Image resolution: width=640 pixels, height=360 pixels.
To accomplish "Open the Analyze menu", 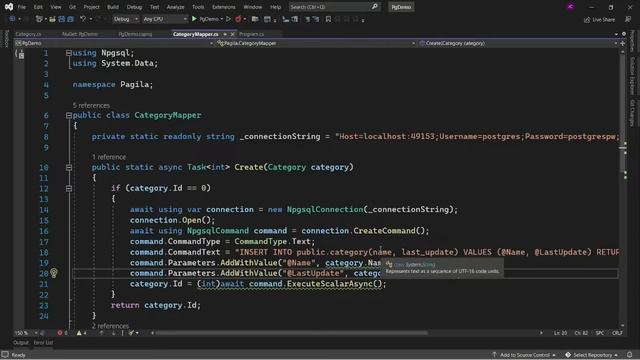I will point(175,7).
